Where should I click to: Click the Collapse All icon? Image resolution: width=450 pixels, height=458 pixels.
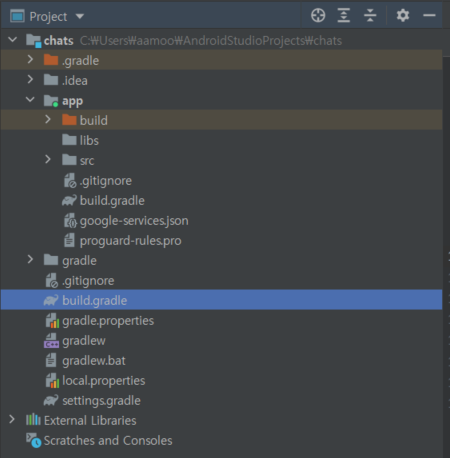pos(370,15)
